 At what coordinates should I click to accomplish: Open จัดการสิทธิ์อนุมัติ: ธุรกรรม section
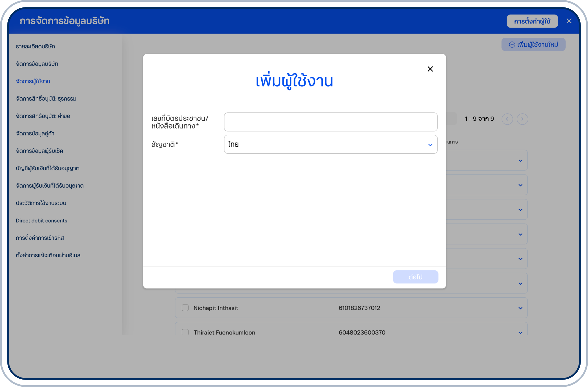tap(46, 98)
